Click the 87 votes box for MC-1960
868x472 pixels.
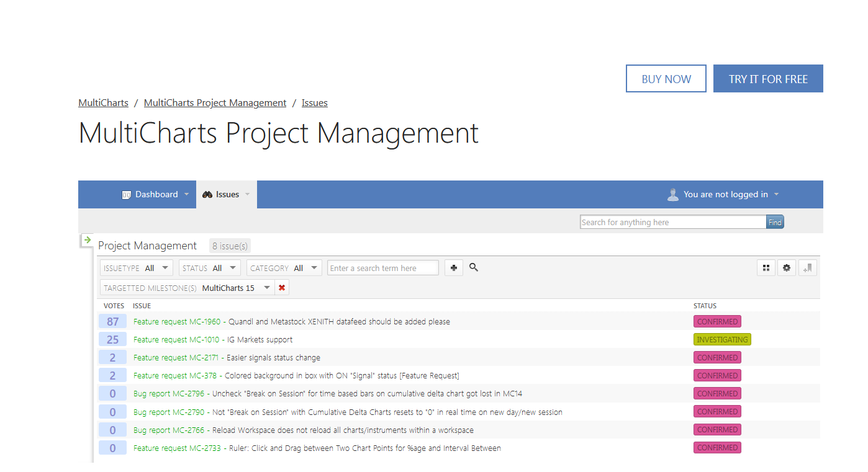pyautogui.click(x=112, y=322)
